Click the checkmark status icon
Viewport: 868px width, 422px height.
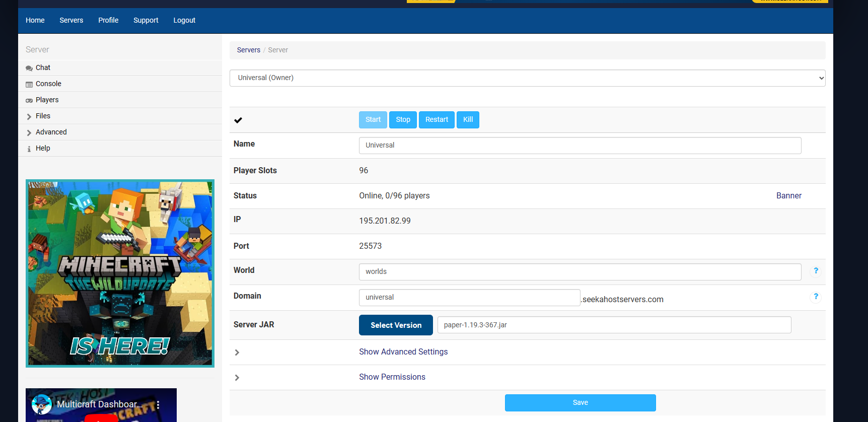point(238,120)
